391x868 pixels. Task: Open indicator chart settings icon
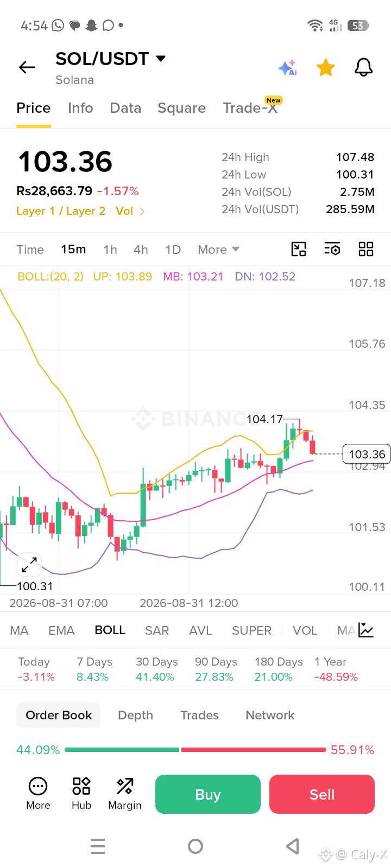click(x=366, y=630)
